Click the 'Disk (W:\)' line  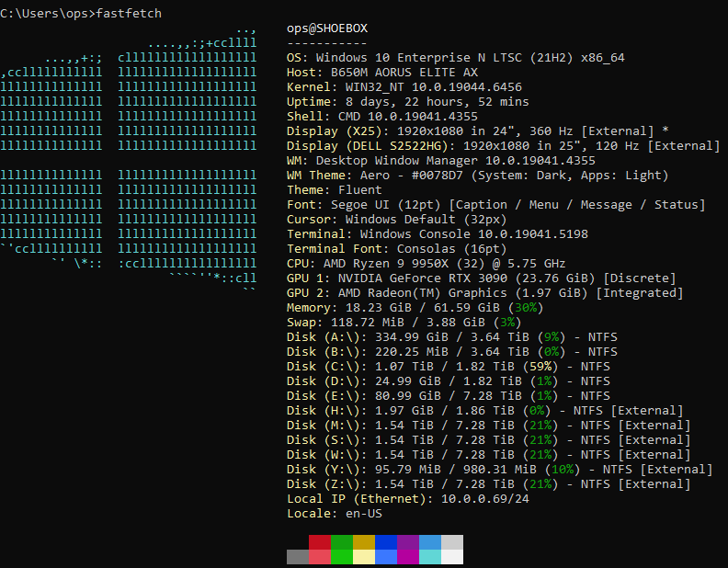489,455
